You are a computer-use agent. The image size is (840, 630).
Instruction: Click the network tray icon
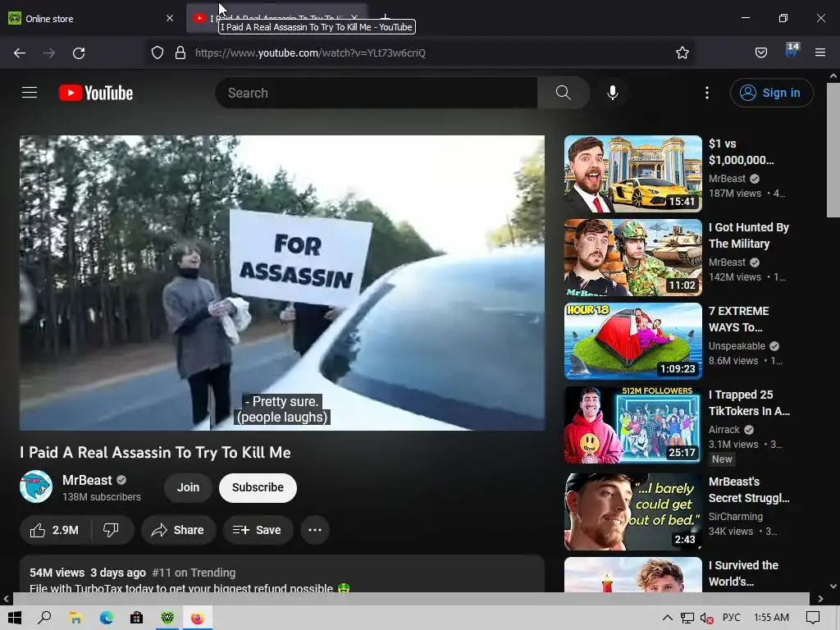click(x=687, y=619)
